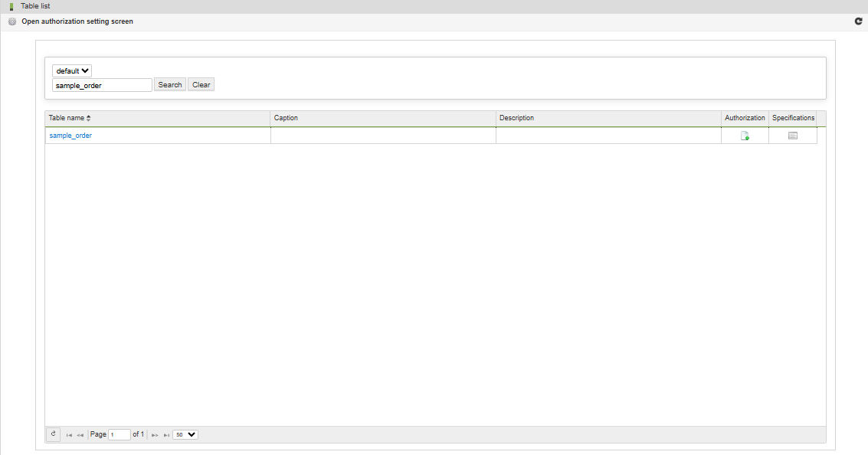Click the Table list title text

[35, 6]
